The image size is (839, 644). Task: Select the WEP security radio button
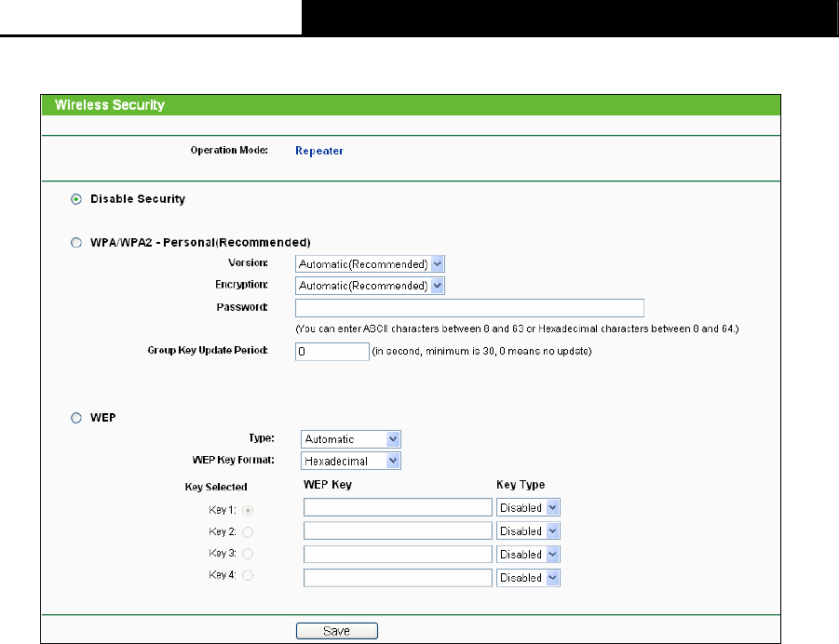[x=76, y=418]
